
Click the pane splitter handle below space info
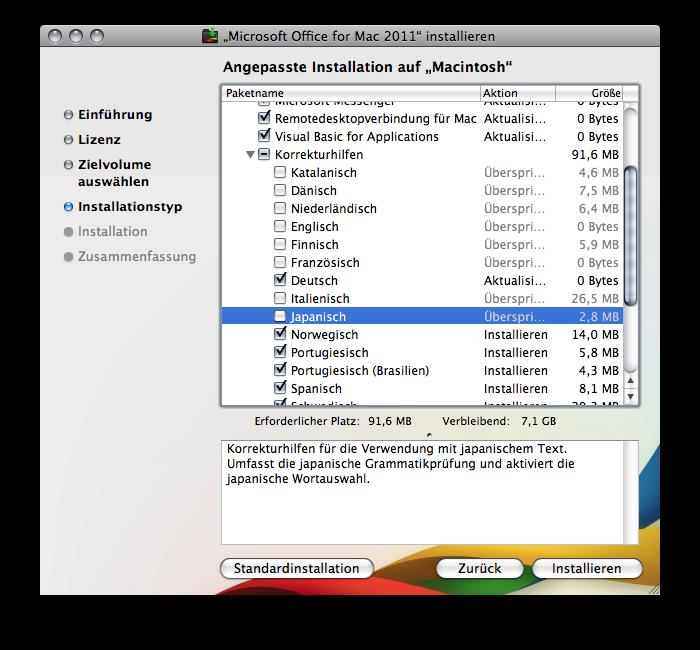point(429,434)
